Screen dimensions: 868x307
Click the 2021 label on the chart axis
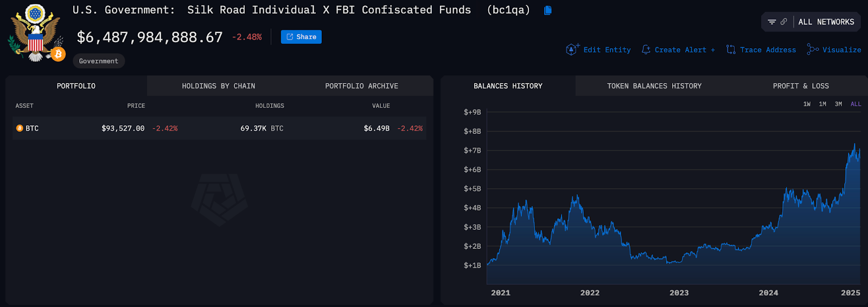501,293
